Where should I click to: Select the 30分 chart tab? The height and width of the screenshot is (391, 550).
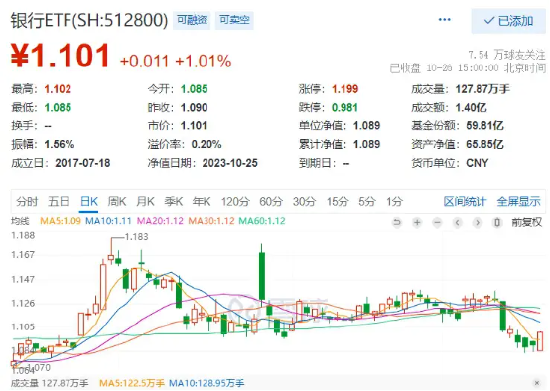(x=304, y=202)
